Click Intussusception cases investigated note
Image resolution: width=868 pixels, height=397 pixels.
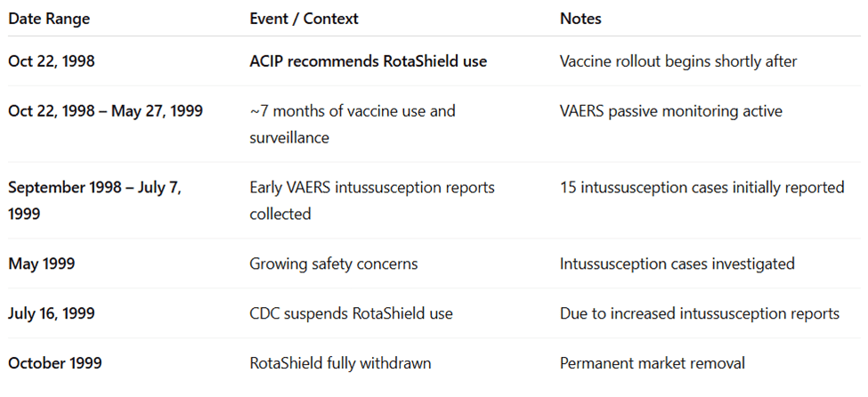point(677,263)
